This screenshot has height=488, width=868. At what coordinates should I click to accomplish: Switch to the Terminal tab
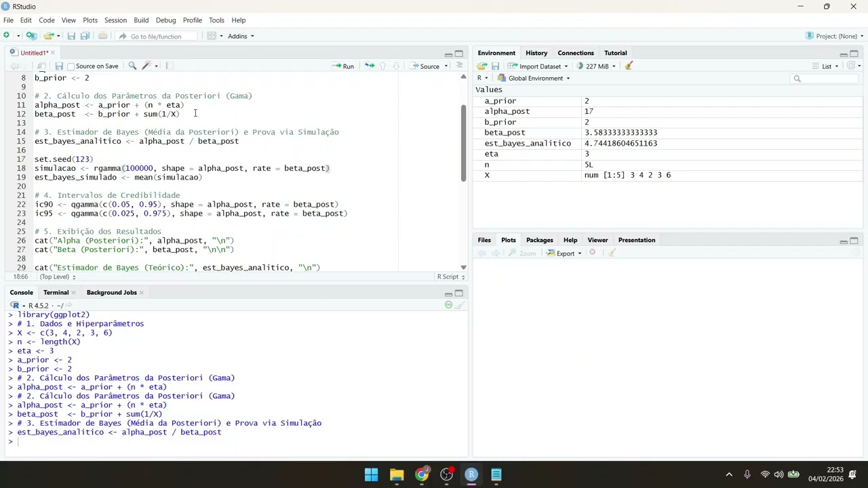click(x=56, y=292)
